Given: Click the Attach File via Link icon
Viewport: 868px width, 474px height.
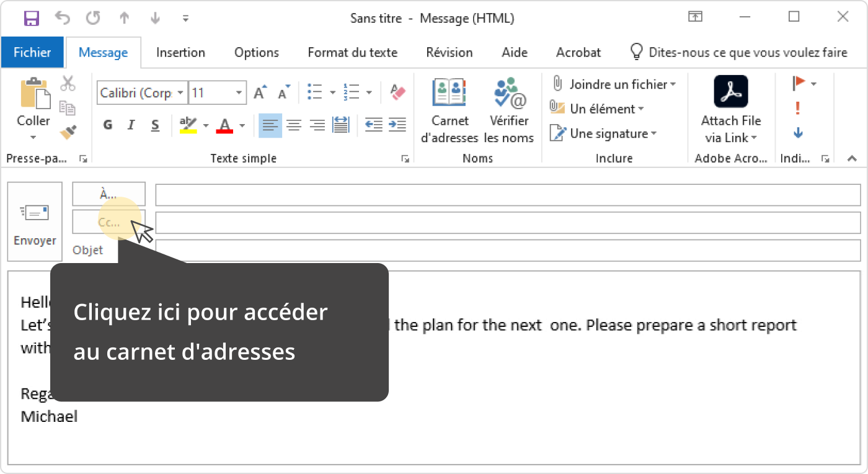Looking at the screenshot, I should pyautogui.click(x=730, y=92).
